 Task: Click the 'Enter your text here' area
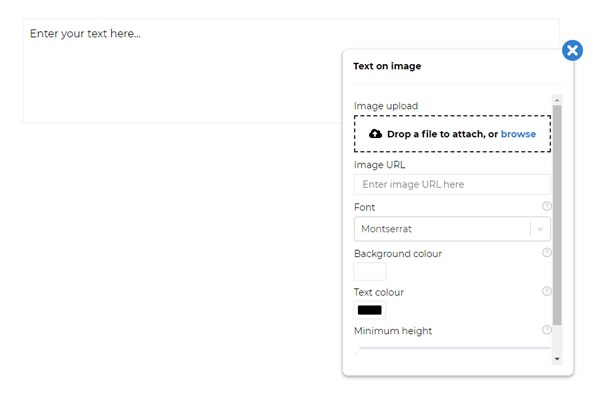(x=182, y=71)
